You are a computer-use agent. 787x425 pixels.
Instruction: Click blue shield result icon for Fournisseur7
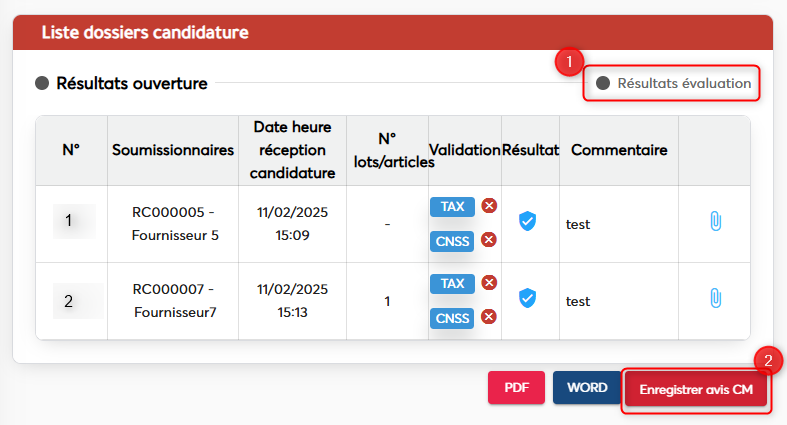pos(528,298)
